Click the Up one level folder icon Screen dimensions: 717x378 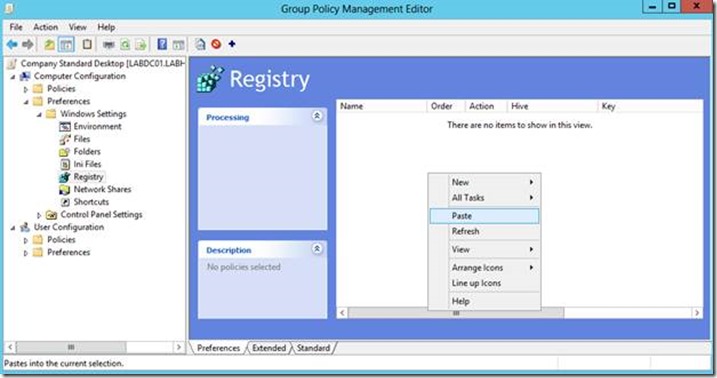(x=49, y=44)
